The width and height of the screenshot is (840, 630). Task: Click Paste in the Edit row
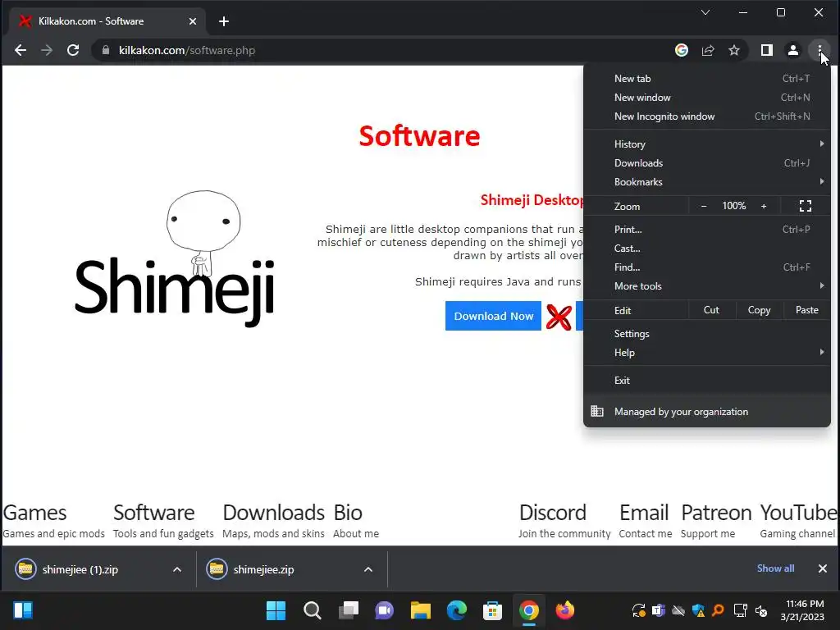pos(807,310)
